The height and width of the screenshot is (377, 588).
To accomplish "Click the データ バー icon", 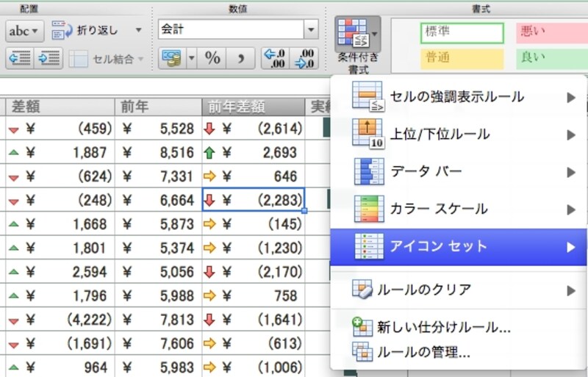I will pos(369,171).
